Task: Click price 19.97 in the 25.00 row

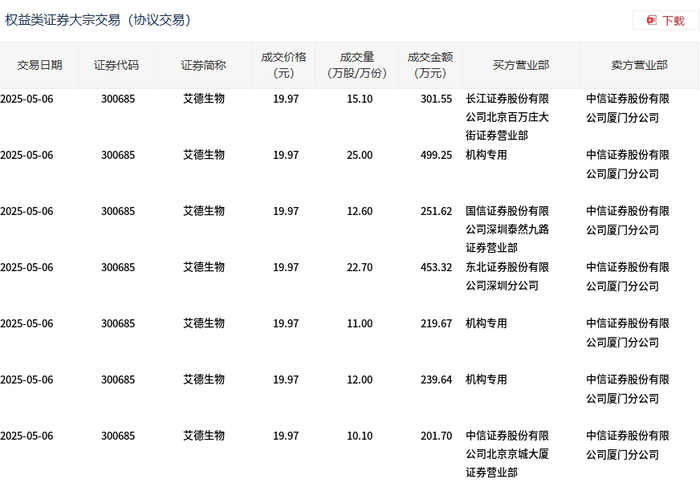Action: (286, 155)
